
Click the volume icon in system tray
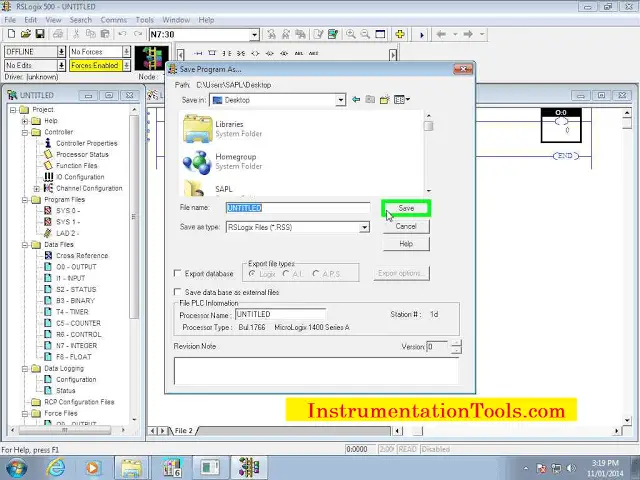[x=571, y=468]
